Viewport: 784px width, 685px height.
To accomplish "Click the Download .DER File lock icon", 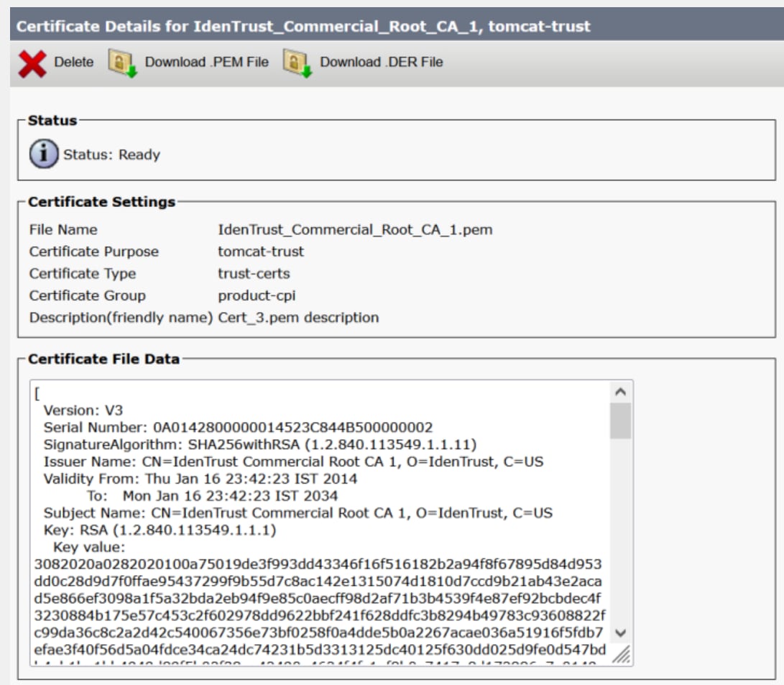I will (x=298, y=63).
